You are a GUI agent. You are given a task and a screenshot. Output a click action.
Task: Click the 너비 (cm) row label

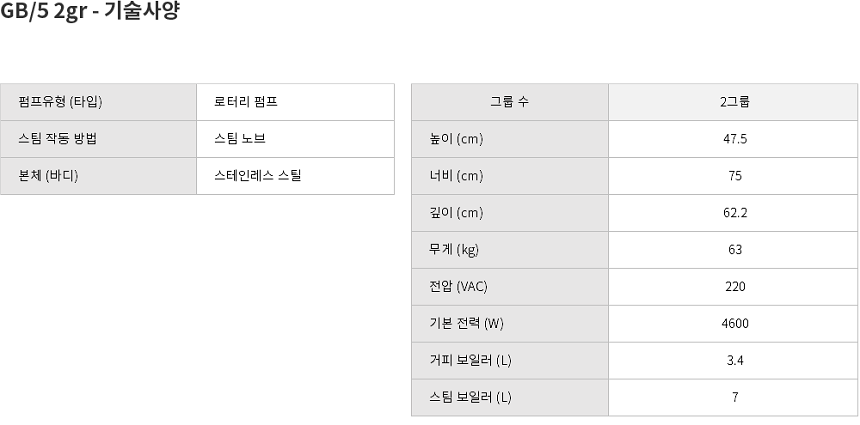455,176
